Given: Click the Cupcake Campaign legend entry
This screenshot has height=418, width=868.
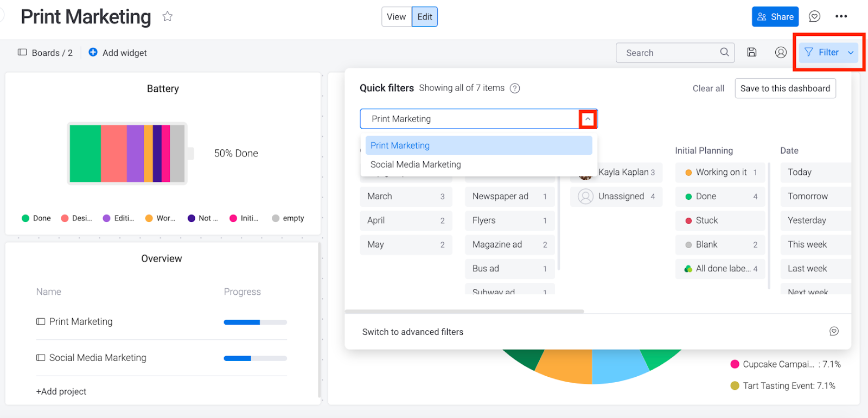Looking at the screenshot, I should tap(786, 364).
